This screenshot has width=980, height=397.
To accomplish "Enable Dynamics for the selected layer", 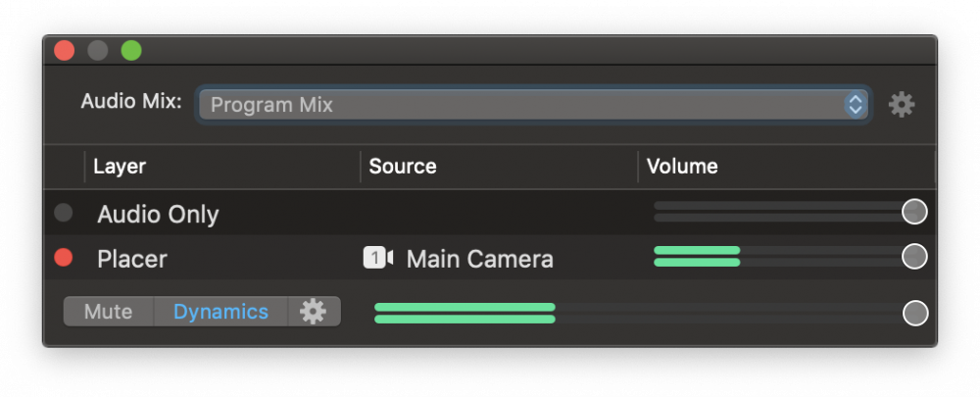I will point(220,312).
